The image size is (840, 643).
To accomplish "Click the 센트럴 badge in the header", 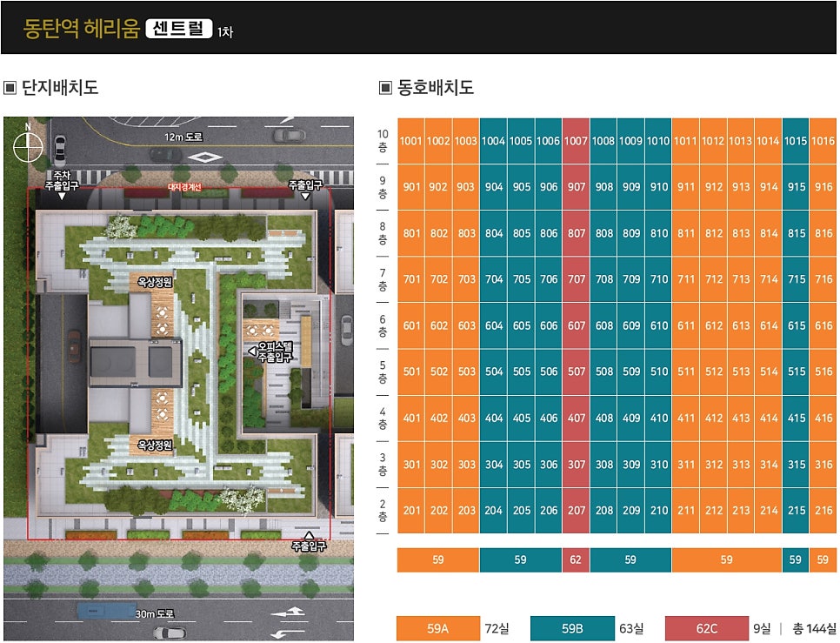I will click(179, 29).
